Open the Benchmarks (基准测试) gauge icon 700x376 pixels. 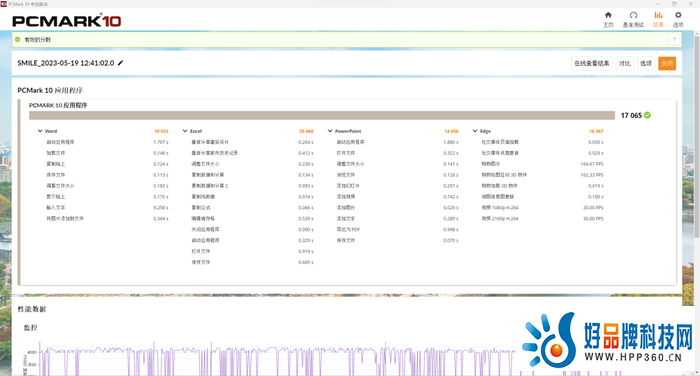point(633,16)
